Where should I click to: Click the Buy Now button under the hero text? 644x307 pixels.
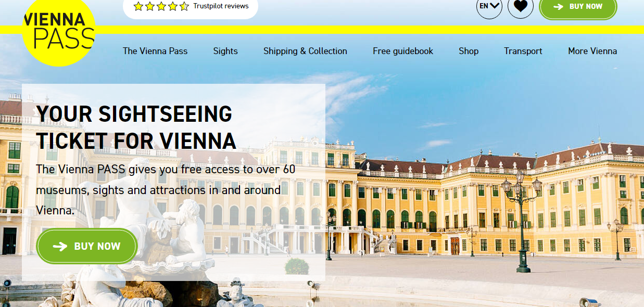[87, 246]
